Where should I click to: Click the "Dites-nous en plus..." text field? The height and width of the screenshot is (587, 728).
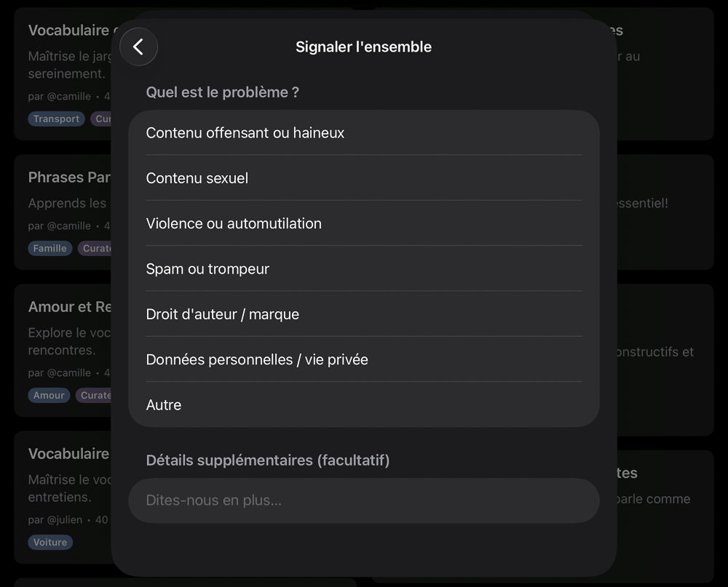click(x=364, y=500)
